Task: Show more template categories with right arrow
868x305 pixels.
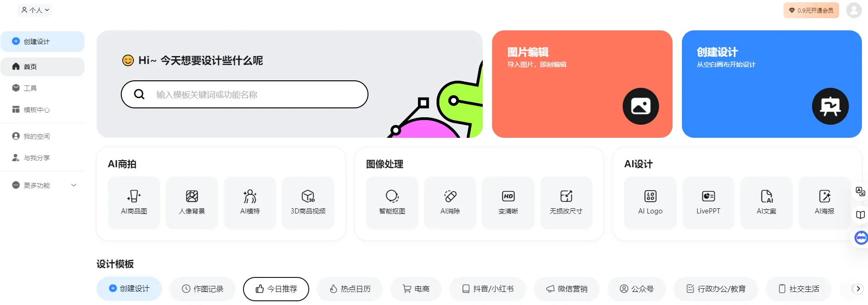Action: (858, 289)
